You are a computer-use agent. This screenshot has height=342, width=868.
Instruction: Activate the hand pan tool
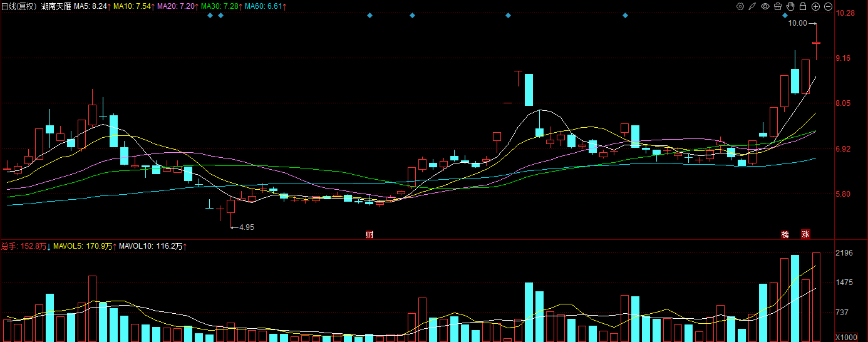pyautogui.click(x=790, y=6)
